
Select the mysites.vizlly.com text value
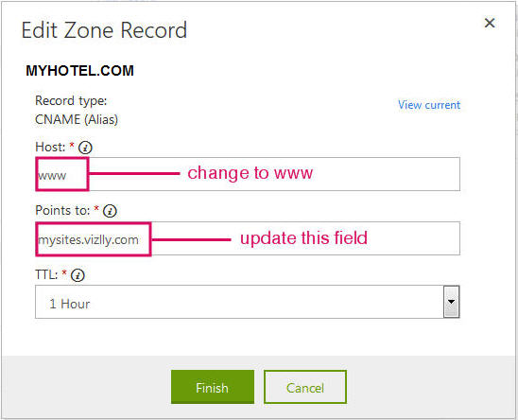tap(88, 239)
